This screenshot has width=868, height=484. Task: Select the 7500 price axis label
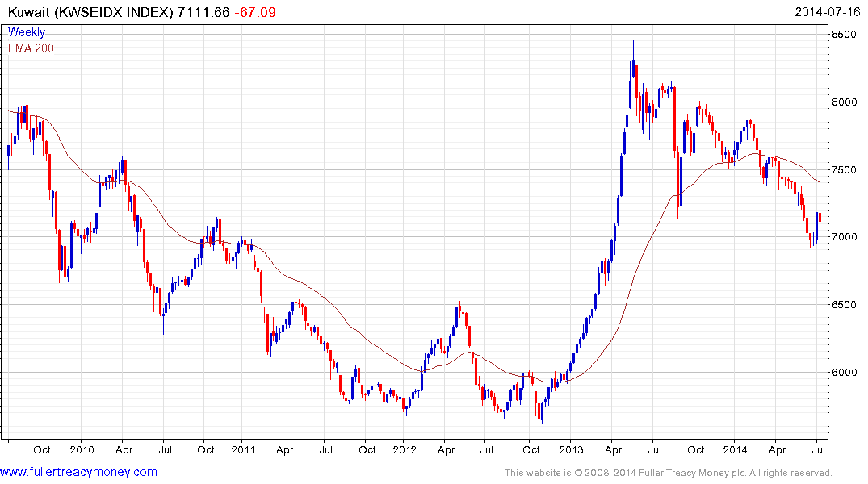click(845, 170)
